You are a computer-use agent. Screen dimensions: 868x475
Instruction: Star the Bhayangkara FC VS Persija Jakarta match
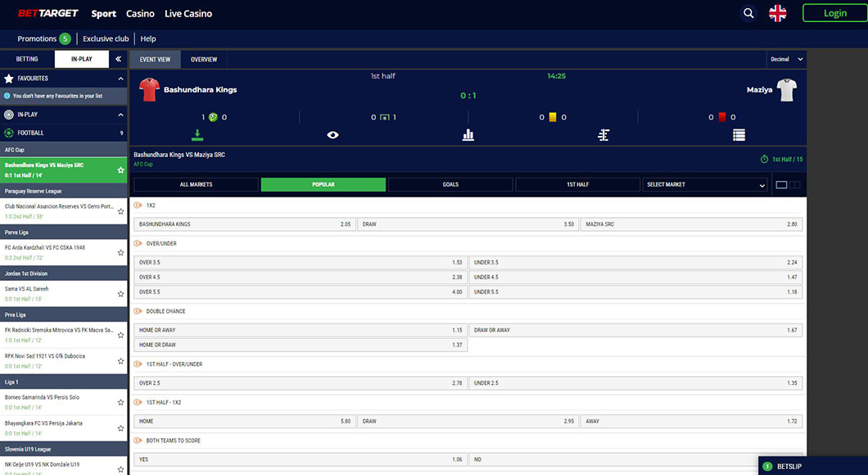point(120,428)
